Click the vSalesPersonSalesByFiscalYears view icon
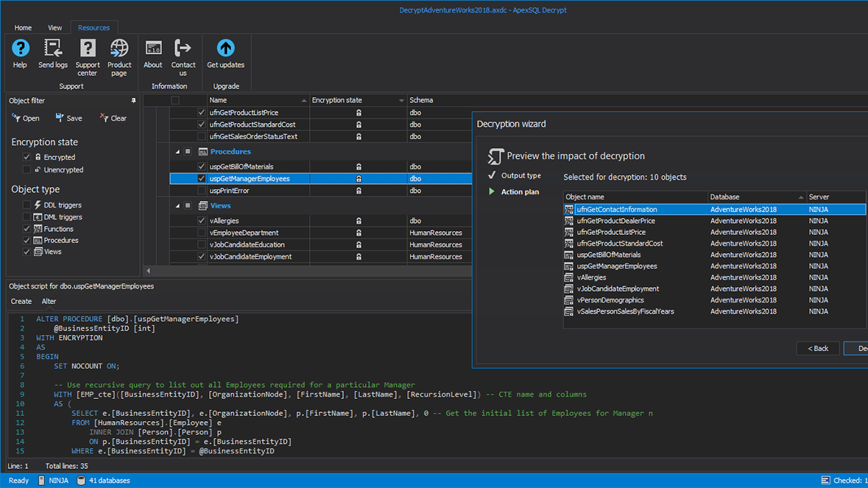The height and width of the screenshot is (488, 868). pyautogui.click(x=568, y=311)
